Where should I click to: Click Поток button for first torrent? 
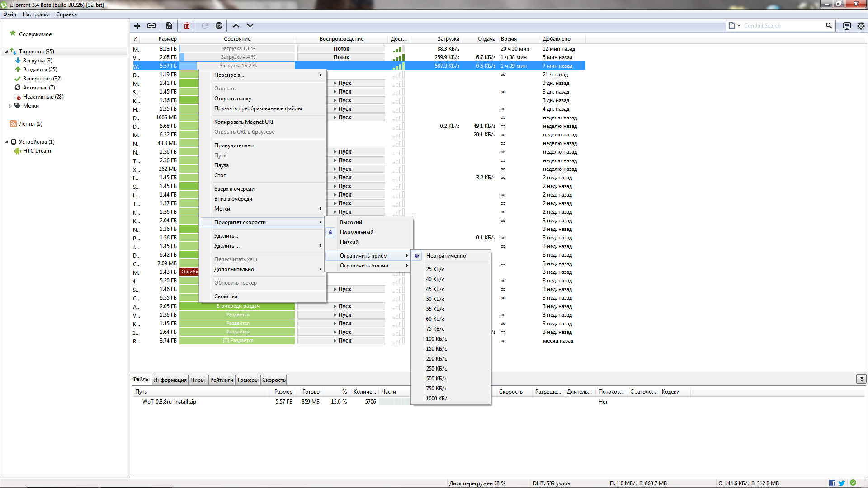click(341, 49)
